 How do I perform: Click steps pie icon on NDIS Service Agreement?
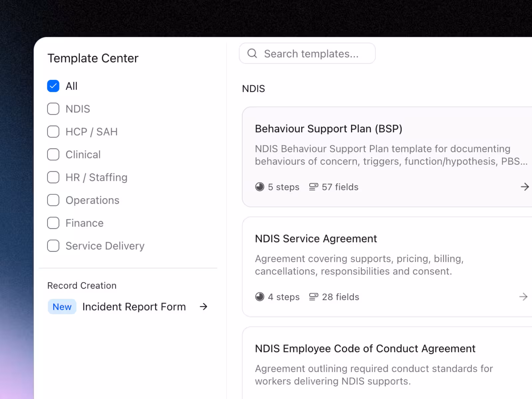(260, 297)
